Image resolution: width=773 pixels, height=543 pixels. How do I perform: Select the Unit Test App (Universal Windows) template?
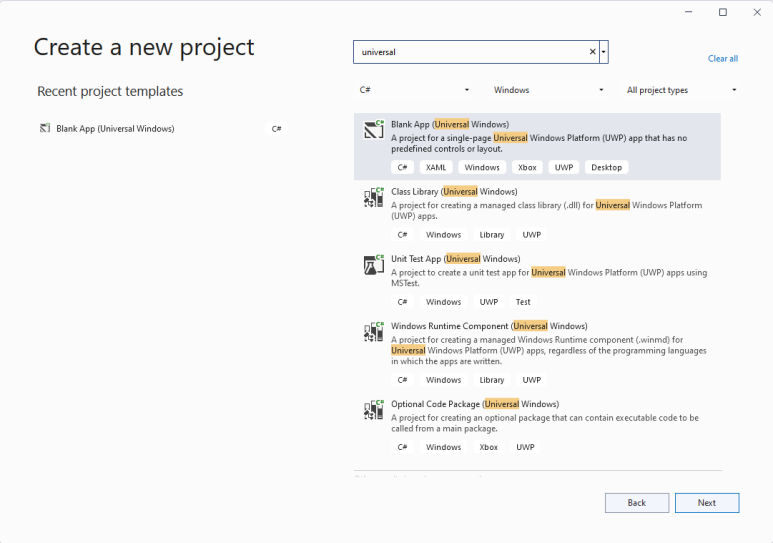[537, 281]
